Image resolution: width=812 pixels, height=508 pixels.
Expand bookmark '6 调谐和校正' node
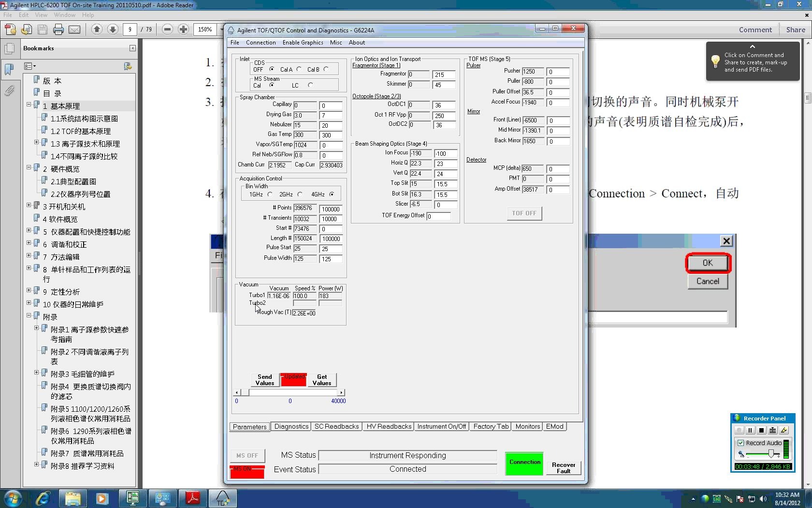(x=29, y=243)
